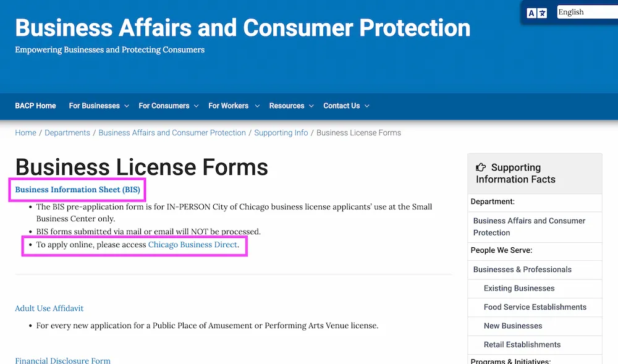Click the translate character icon beside the A
This screenshot has width=618, height=364.
point(543,12)
